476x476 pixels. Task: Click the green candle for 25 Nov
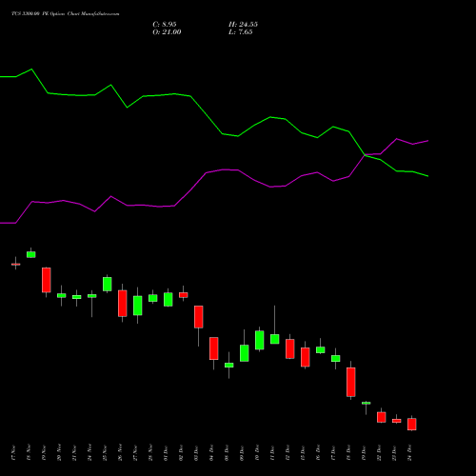coord(108,284)
